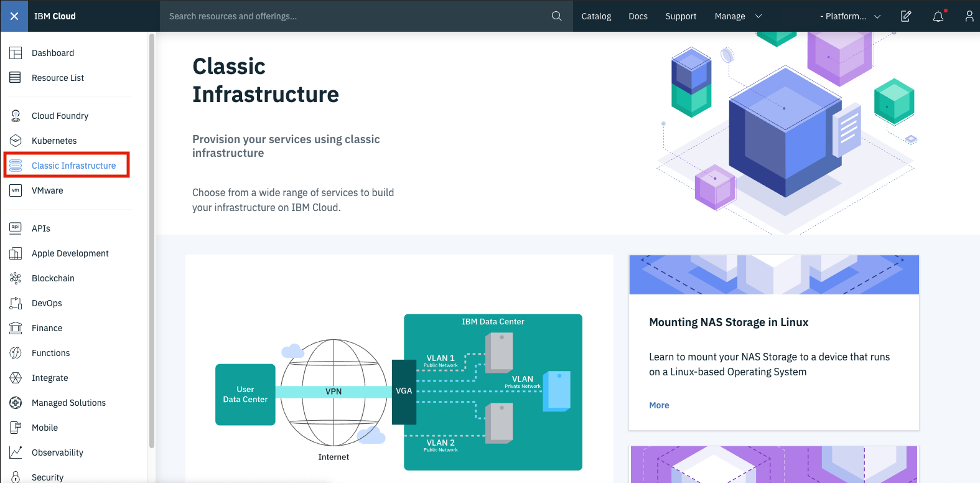
Task: Click the Integrate icon
Action: pyautogui.click(x=16, y=378)
